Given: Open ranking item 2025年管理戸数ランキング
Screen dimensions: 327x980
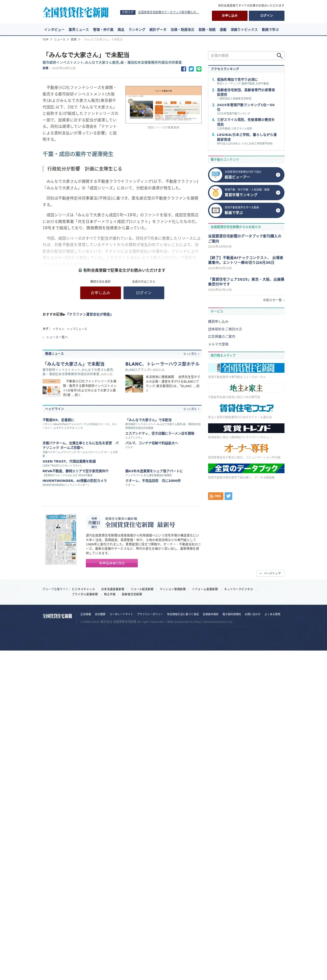Looking at the screenshot, I should pos(246,107).
